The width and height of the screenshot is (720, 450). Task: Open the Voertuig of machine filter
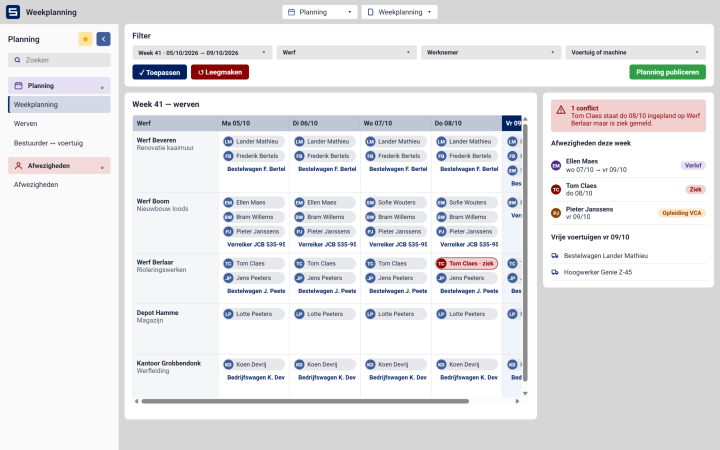coord(636,52)
